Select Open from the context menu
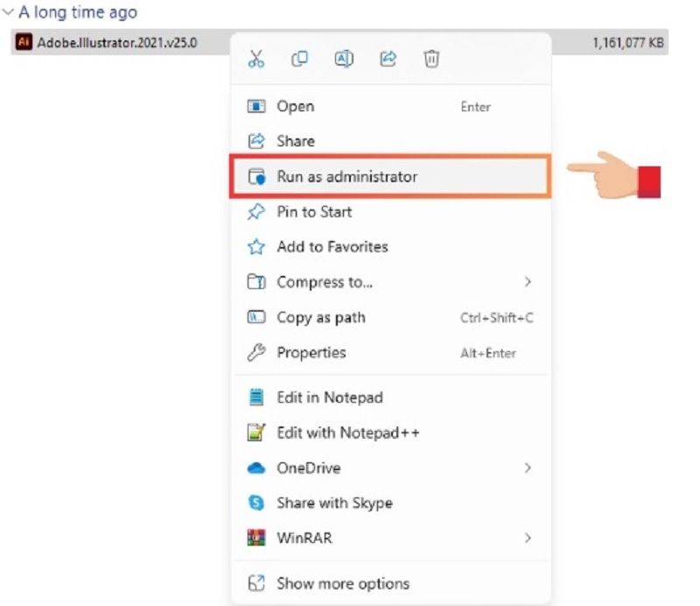700x606 pixels. click(x=295, y=107)
